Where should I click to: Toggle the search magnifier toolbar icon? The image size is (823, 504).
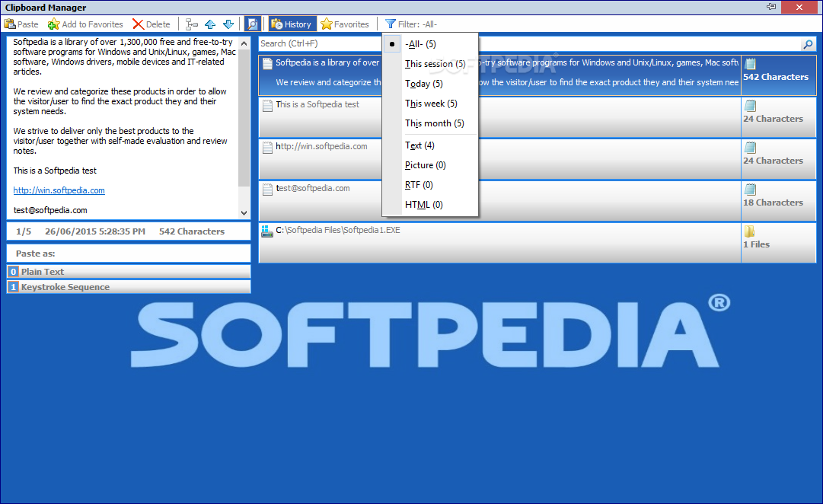coord(253,24)
